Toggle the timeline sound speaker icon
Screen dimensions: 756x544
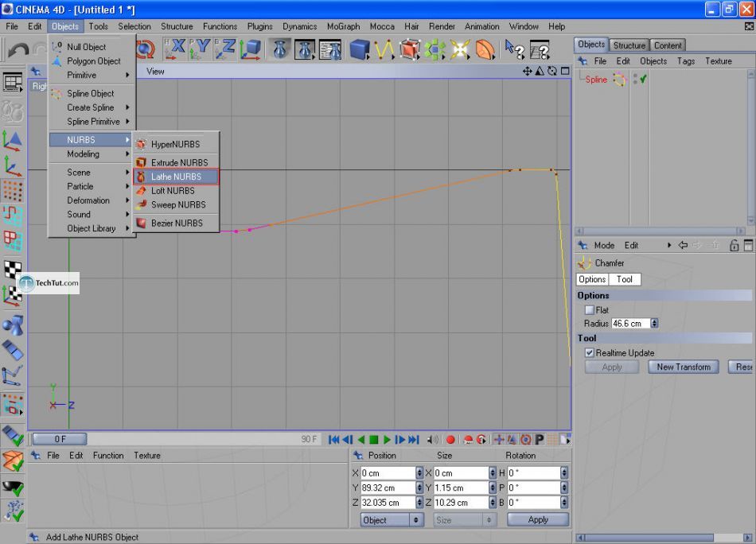(432, 440)
